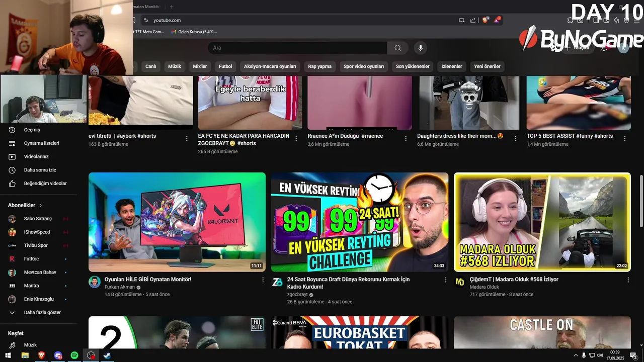The width and height of the screenshot is (644, 362).
Task: Select Mix'ler filter chip
Action: tap(200, 66)
